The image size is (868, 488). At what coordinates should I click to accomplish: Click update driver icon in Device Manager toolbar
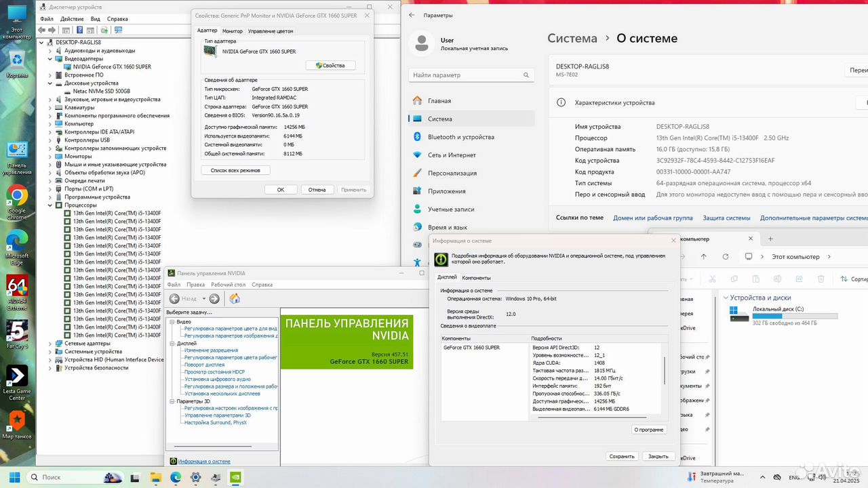(105, 30)
